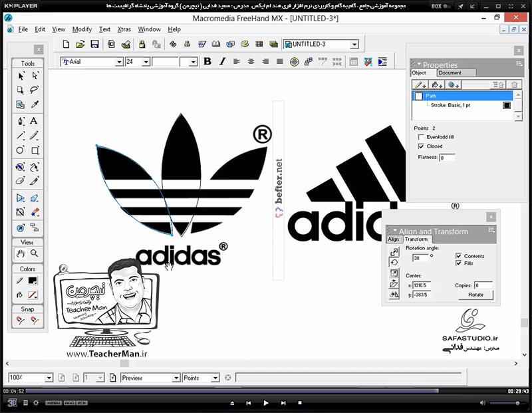The width and height of the screenshot is (532, 413).
Task: Toggle the Contents checkbox
Action: pos(459,256)
